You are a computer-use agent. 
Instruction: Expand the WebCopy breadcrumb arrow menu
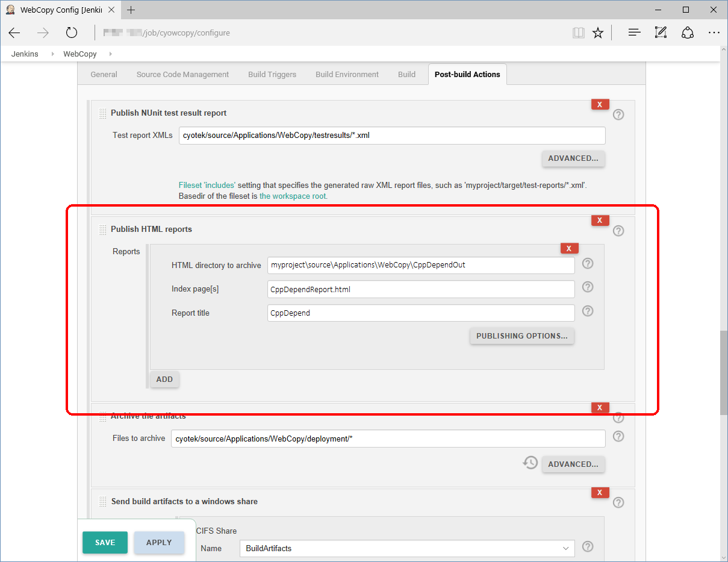(x=111, y=54)
